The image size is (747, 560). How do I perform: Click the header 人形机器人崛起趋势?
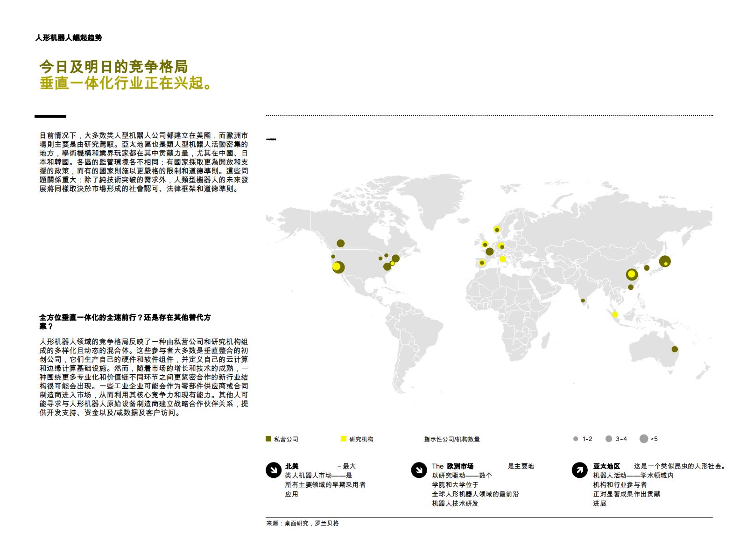pyautogui.click(x=69, y=38)
